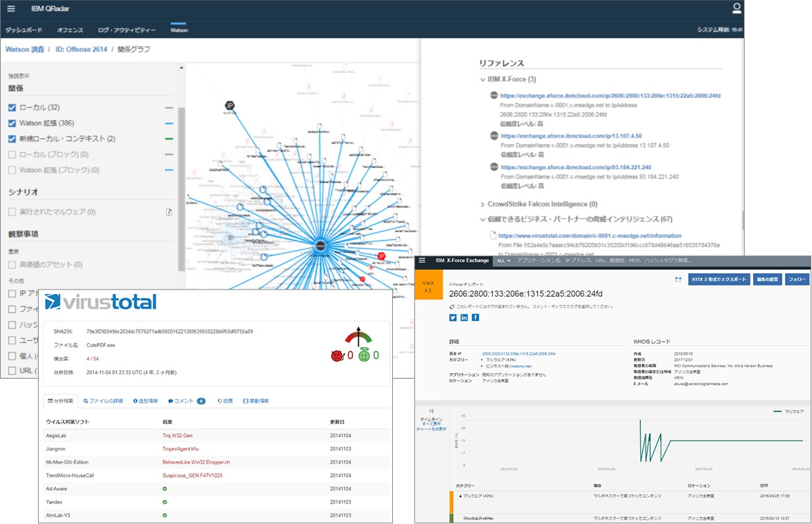This screenshot has width=812, height=524.
Task: Click the STIX 2 形式でエクスポート button
Action: coord(719,279)
